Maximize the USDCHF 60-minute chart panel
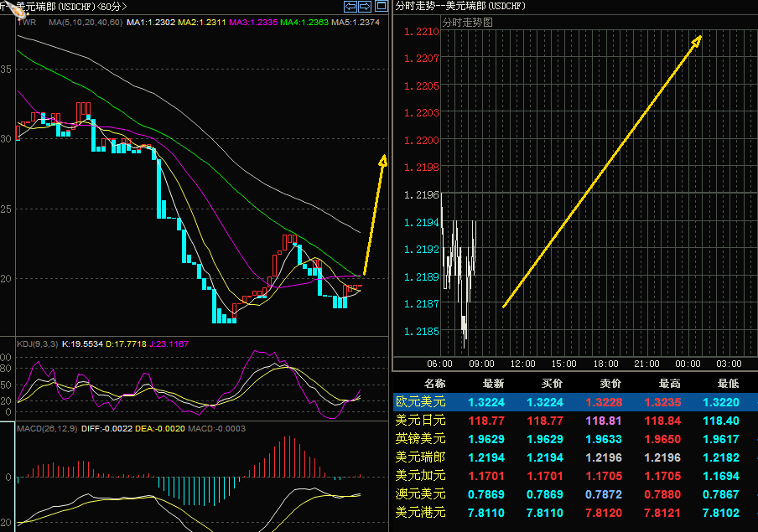Image resolution: width=758 pixels, height=532 pixels. pos(380,6)
